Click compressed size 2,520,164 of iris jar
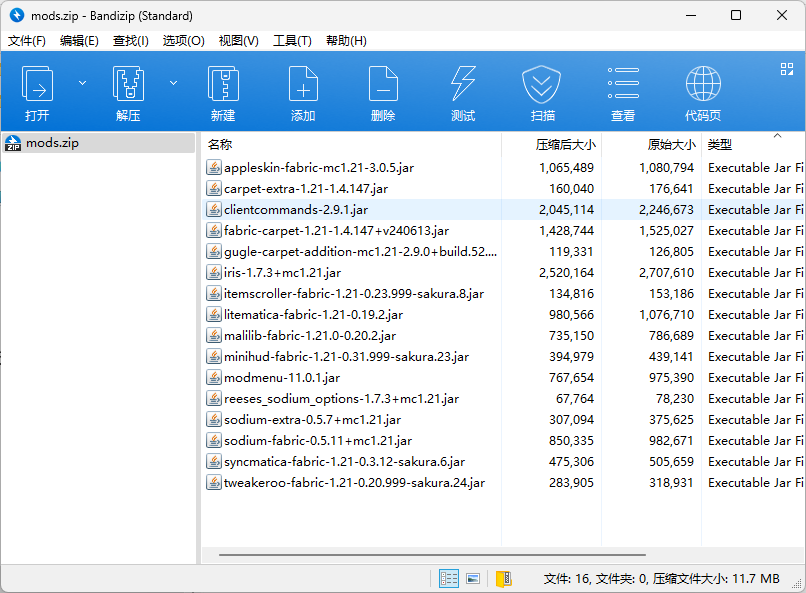 click(566, 273)
